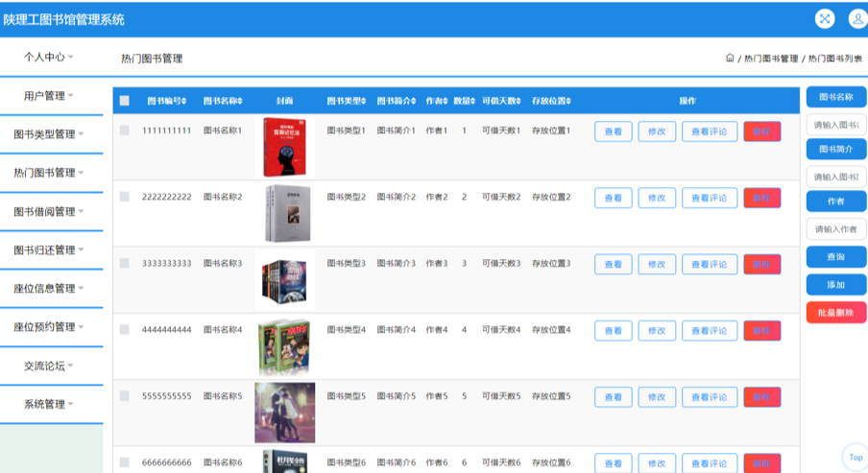Expand the 图书类型管理 sidebar menu
Viewport: 868px width, 473px height.
tap(49, 134)
